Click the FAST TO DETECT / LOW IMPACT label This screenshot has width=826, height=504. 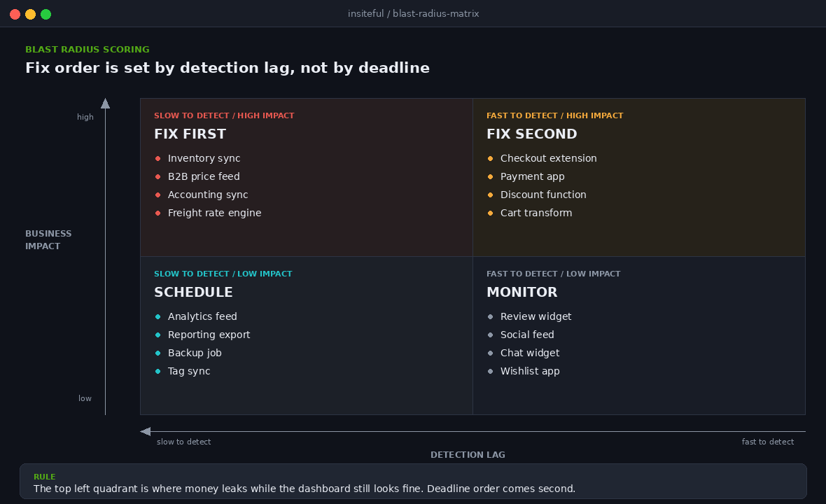tap(553, 273)
